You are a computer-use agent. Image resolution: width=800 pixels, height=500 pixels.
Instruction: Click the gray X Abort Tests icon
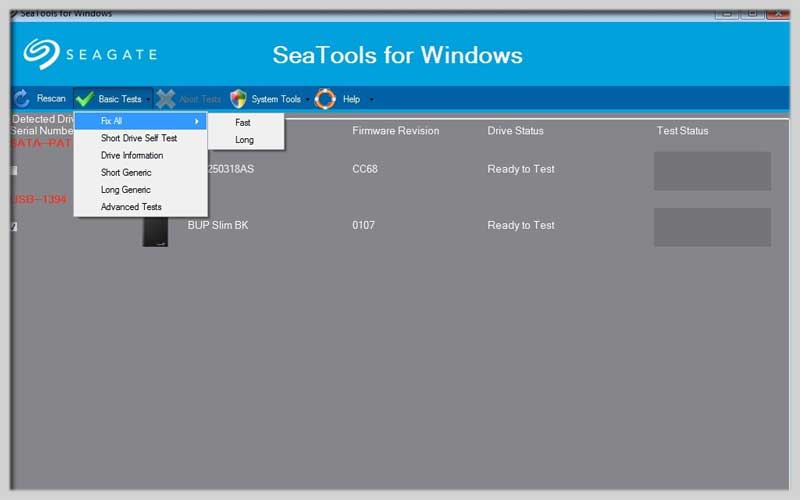coord(165,99)
